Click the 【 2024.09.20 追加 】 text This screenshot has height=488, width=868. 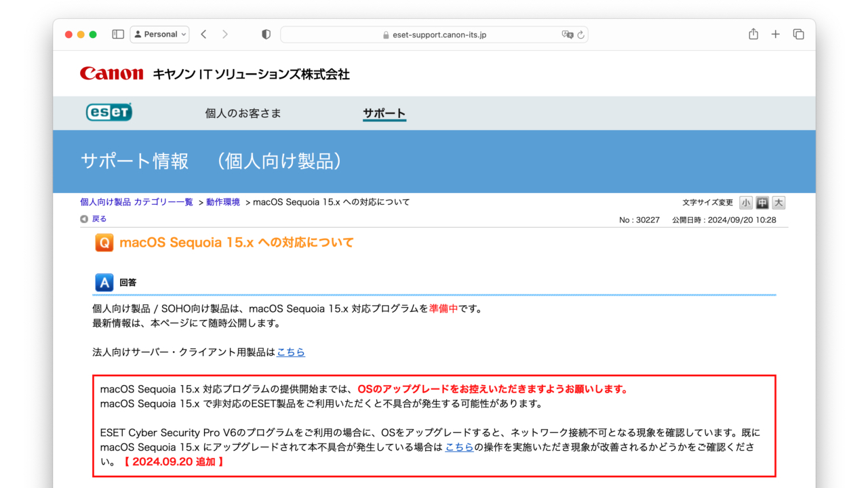(x=174, y=462)
